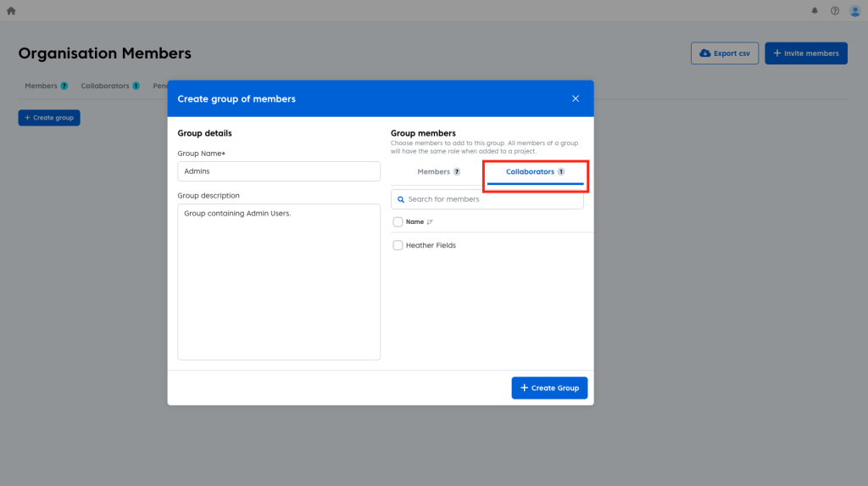
Task: Click the magnifier icon in member search
Action: (x=401, y=199)
